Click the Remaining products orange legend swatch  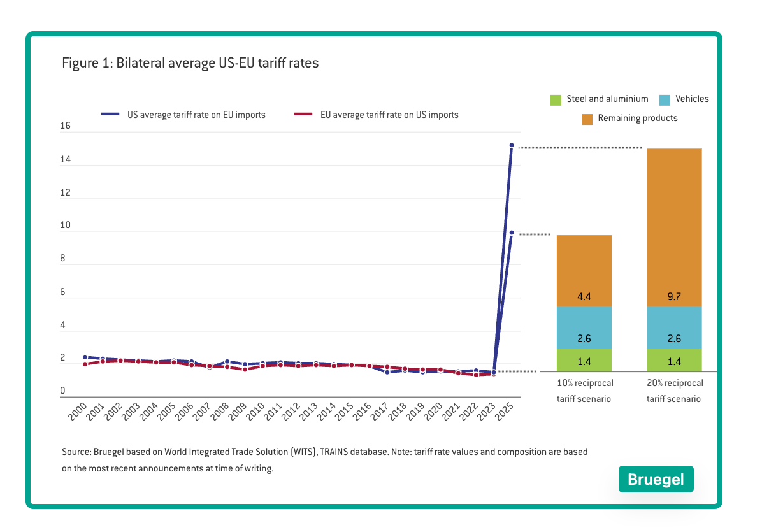coord(587,119)
